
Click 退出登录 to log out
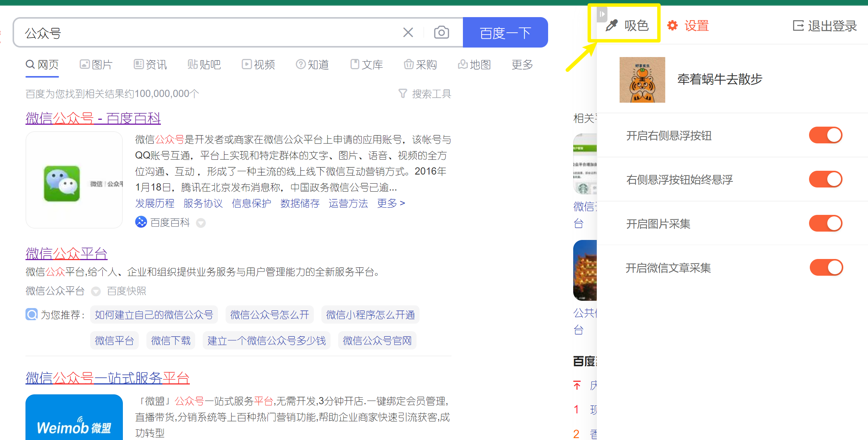[x=825, y=25]
